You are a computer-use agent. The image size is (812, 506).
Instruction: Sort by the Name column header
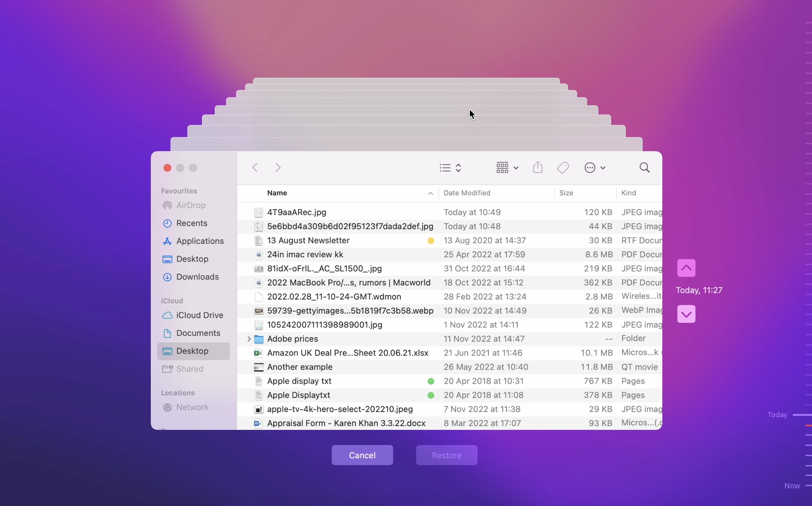[x=277, y=193]
